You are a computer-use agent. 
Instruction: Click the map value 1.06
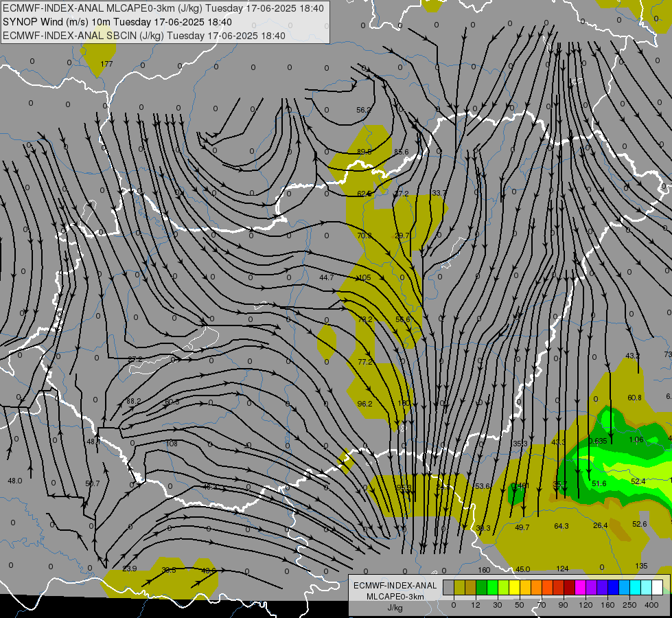tap(636, 439)
